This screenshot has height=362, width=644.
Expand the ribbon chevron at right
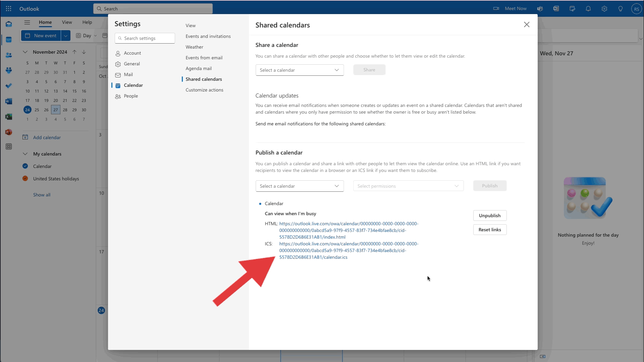pos(641,39)
